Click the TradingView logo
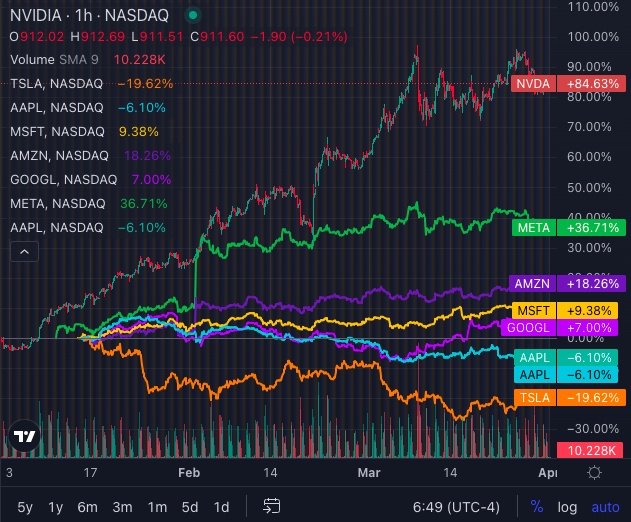631x522 pixels. [24, 439]
